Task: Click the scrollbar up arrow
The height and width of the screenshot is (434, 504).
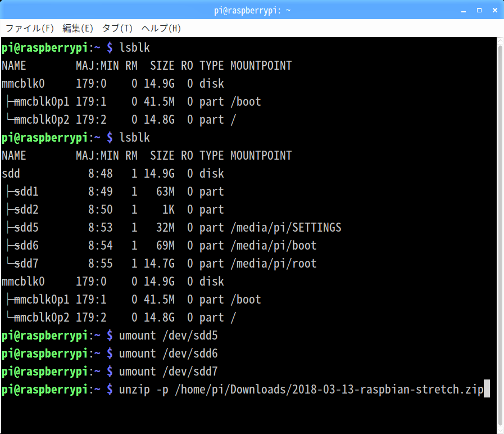Action: tap(500, 41)
